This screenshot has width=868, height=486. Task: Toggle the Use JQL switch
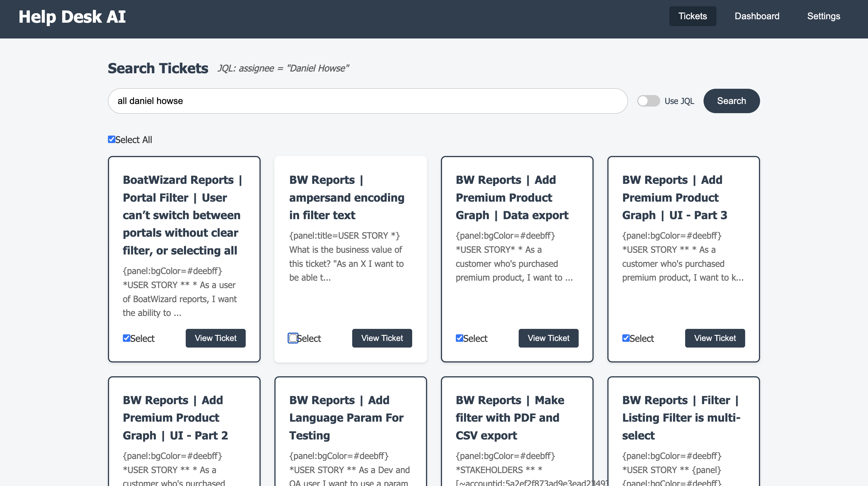[x=648, y=101]
